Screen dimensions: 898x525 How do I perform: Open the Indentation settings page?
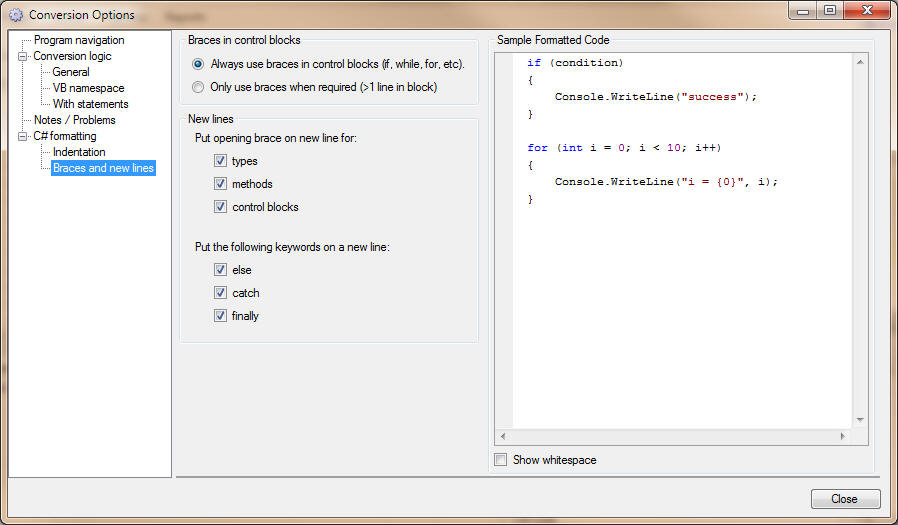79,152
